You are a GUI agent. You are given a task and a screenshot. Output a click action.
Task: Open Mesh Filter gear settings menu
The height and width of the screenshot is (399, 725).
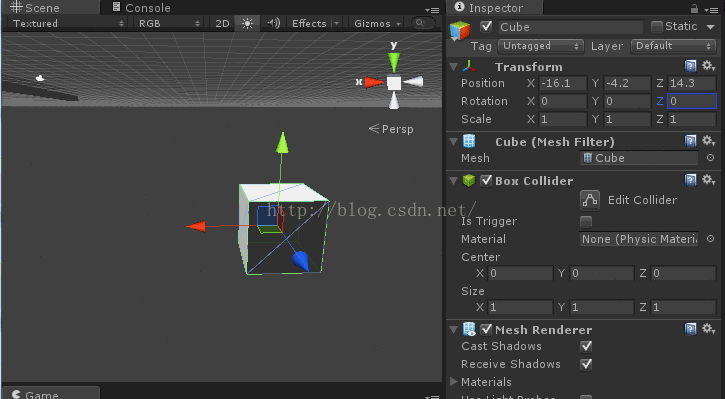click(x=708, y=141)
